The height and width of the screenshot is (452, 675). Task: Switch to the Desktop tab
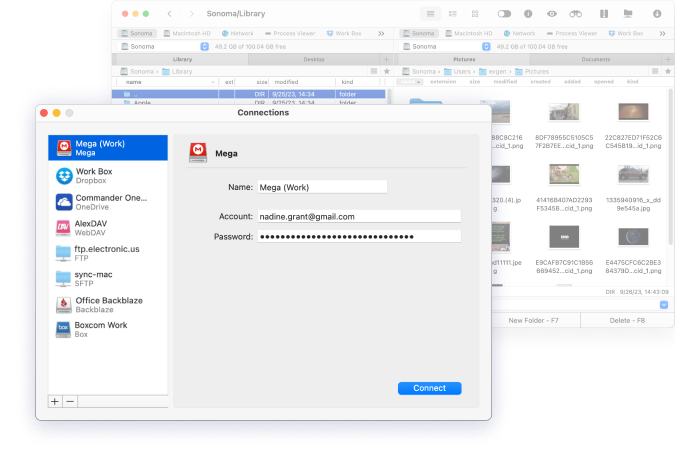(x=314, y=59)
